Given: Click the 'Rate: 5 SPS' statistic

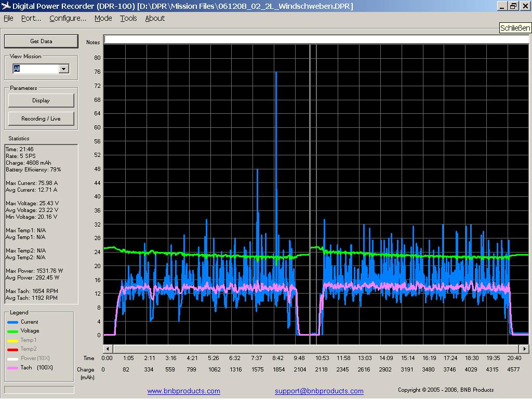Looking at the screenshot, I should pos(20,156).
